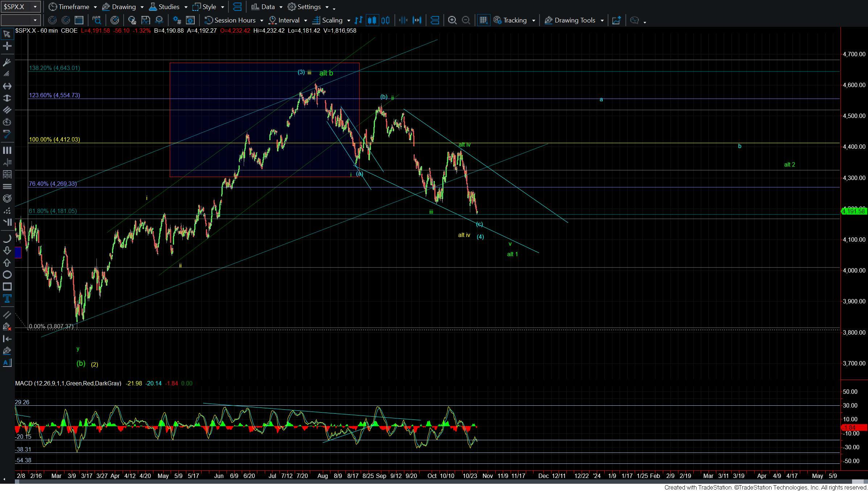Click the remove drawing objects icon
Image resolution: width=868 pixels, height=491 pixels.
pos(7,327)
